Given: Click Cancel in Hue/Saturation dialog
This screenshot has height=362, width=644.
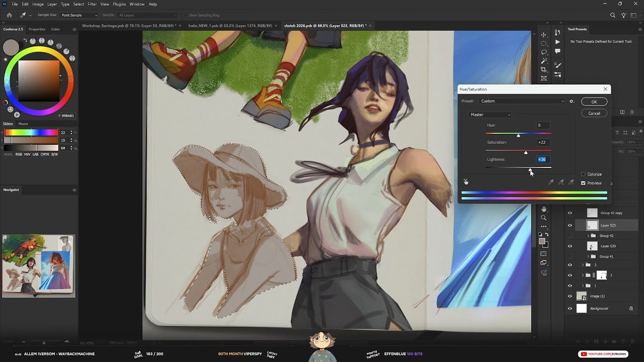Looking at the screenshot, I should (594, 113).
